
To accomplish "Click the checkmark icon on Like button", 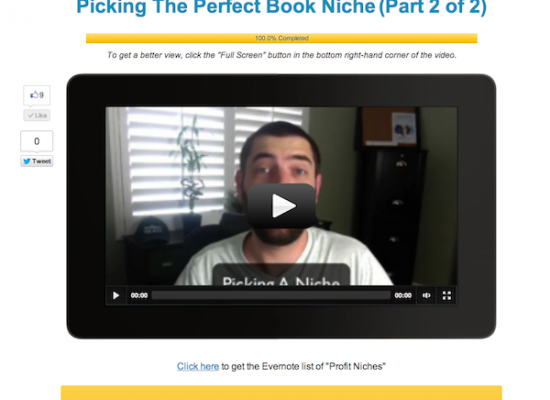I will coord(31,115).
